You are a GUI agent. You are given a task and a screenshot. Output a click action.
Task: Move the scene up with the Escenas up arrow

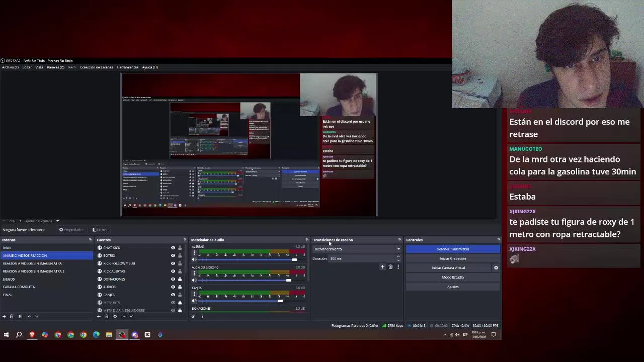(x=29, y=316)
